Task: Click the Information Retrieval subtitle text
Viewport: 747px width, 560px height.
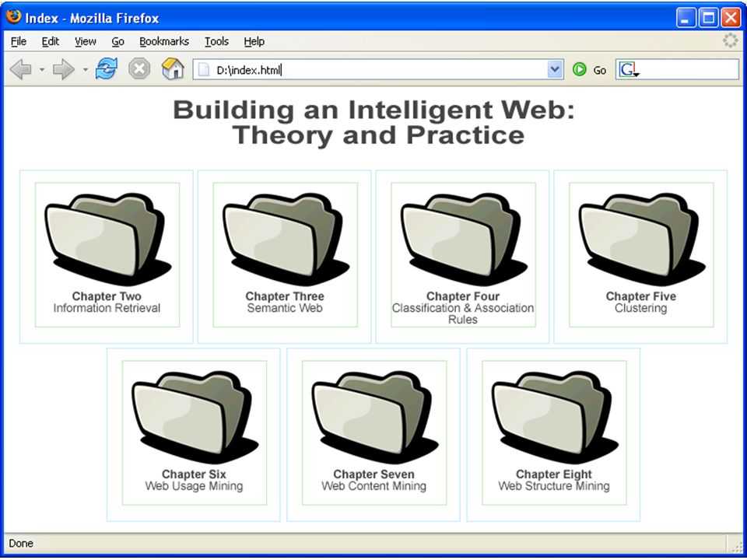Action: pyautogui.click(x=107, y=308)
